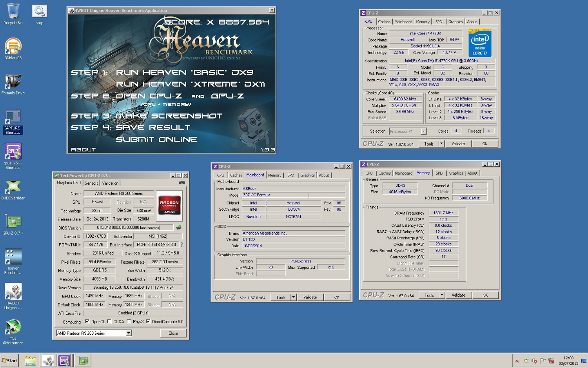Click the Core Voltage value '1.677 V'
588x368 pixels.
coord(449,53)
